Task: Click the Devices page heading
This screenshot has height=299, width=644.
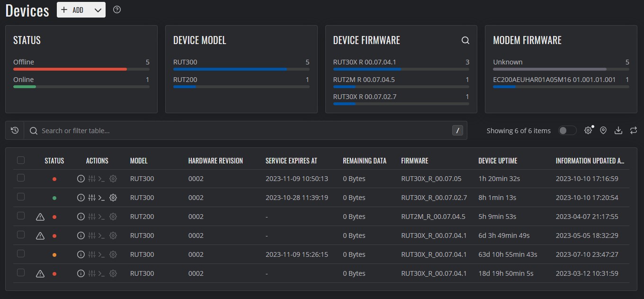Action: point(27,10)
